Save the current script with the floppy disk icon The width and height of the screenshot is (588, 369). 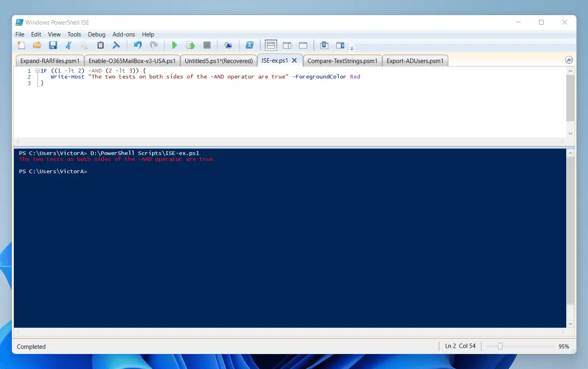(53, 45)
